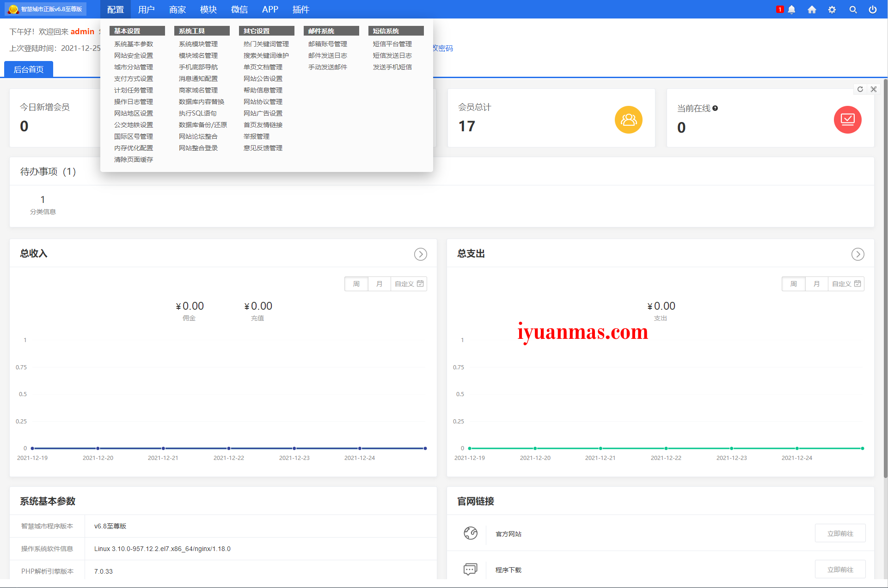888x588 pixels.
Task: Open the 总支出 details arrow icon
Action: (858, 254)
